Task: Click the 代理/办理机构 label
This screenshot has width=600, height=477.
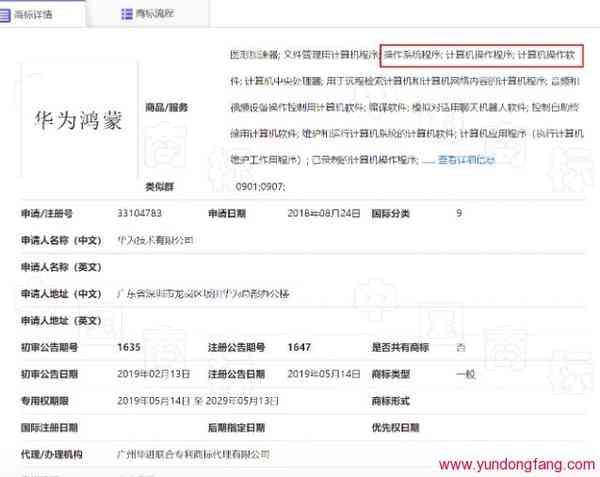Action: [x=52, y=454]
